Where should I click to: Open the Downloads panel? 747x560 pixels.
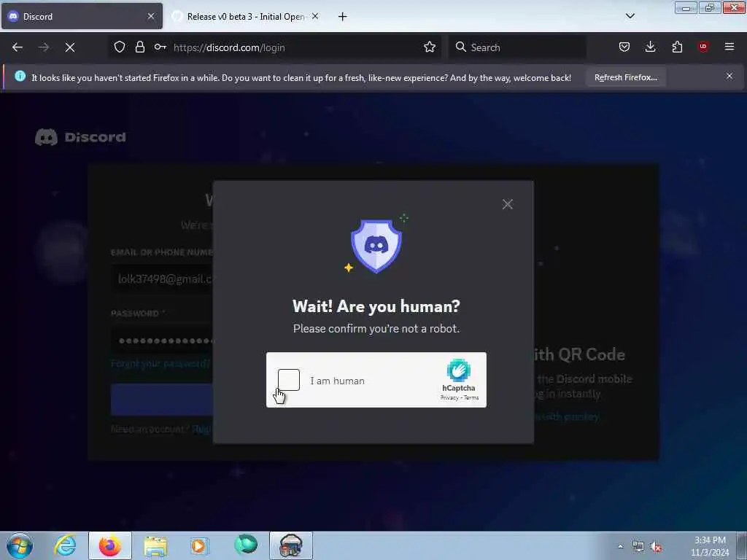point(650,47)
